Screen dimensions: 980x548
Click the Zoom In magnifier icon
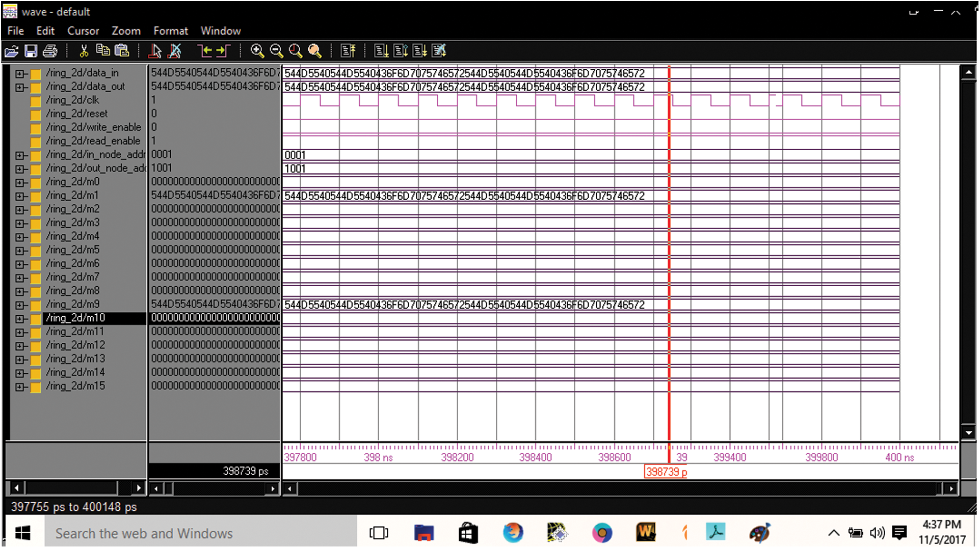(x=257, y=51)
